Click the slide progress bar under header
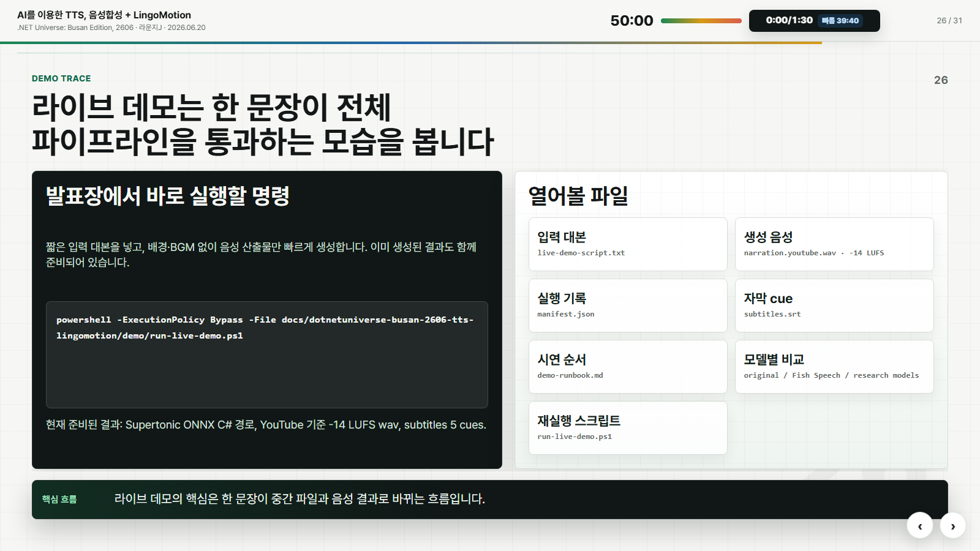 click(x=411, y=43)
